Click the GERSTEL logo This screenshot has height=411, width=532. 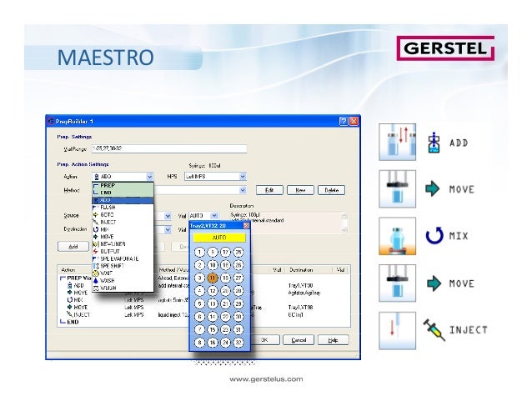[445, 48]
